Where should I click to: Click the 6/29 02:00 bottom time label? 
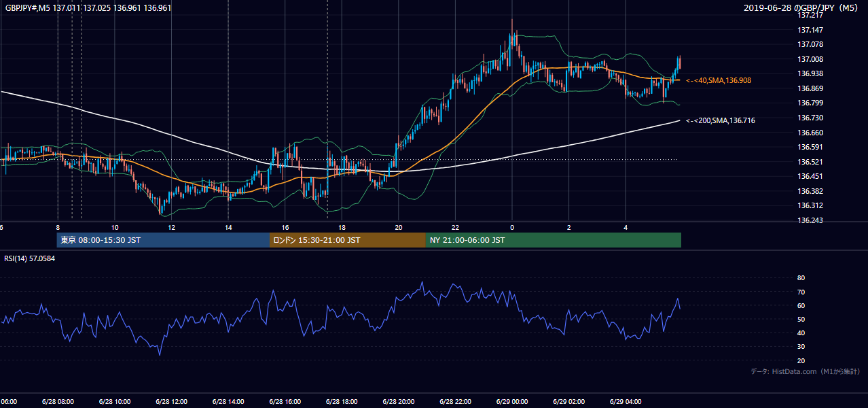tap(568, 402)
